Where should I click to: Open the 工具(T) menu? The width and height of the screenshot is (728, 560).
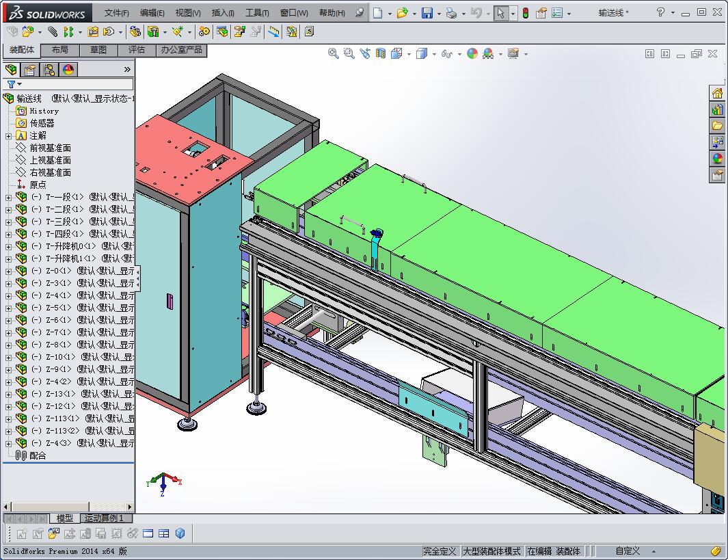click(257, 13)
